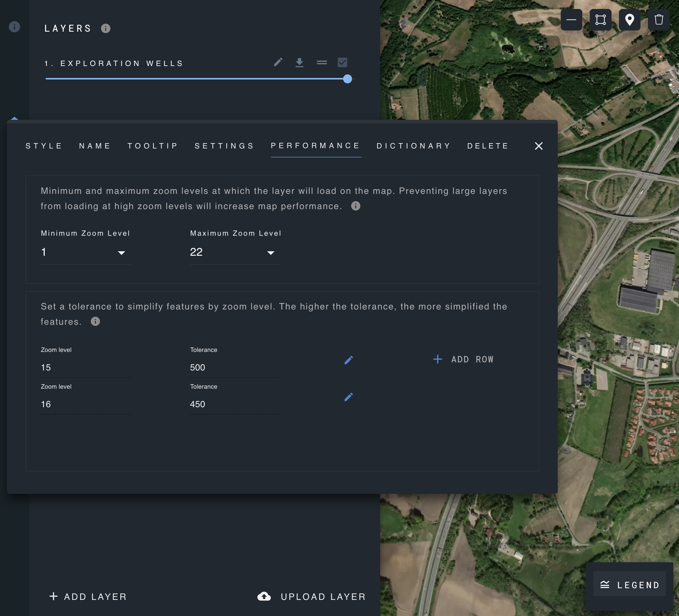Toggle visibility checkbox for Exploration Wells layer
The image size is (679, 616).
(x=342, y=62)
